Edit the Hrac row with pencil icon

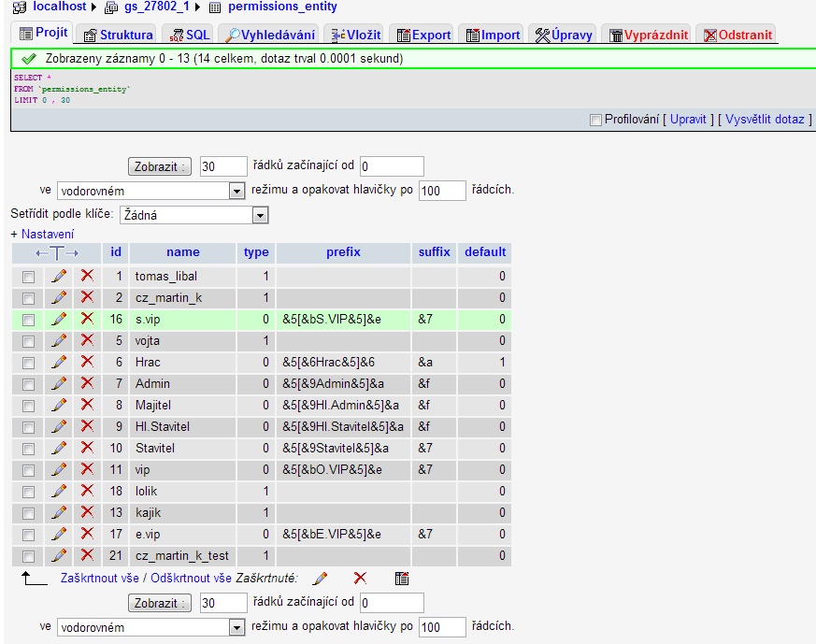(x=59, y=362)
